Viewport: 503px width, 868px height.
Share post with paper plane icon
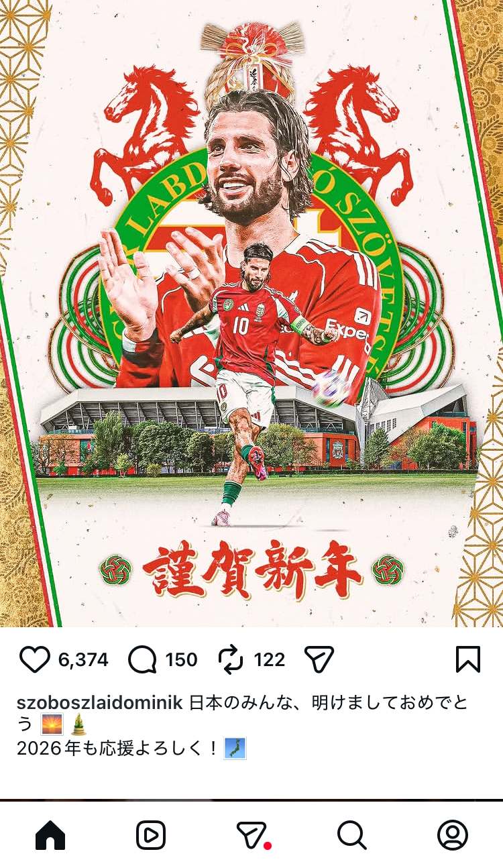pos(319,660)
